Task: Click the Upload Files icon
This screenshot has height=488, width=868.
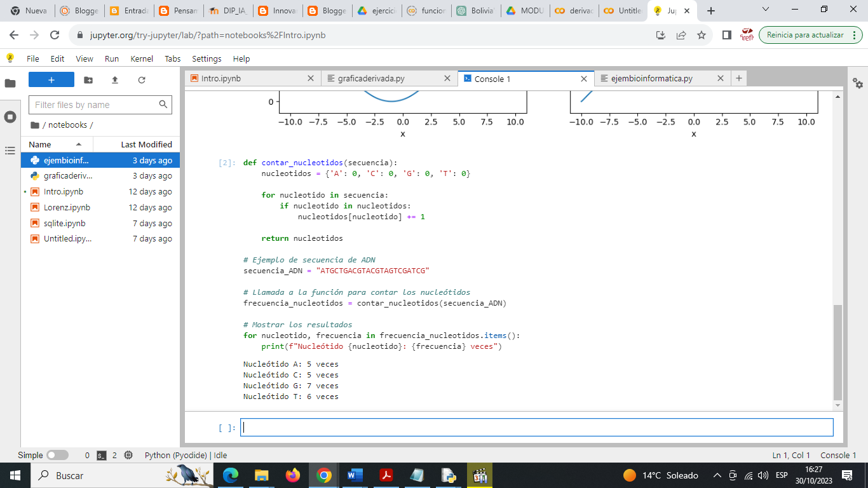Action: [x=115, y=80]
